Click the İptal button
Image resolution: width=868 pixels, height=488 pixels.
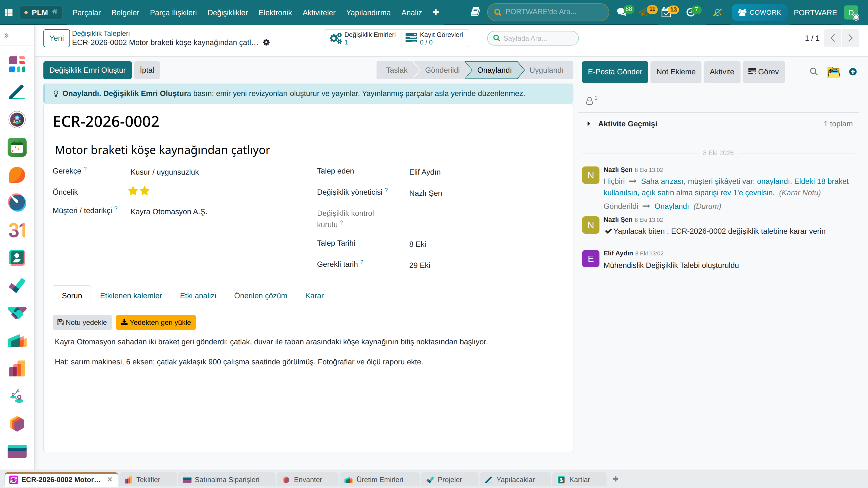pyautogui.click(x=146, y=70)
